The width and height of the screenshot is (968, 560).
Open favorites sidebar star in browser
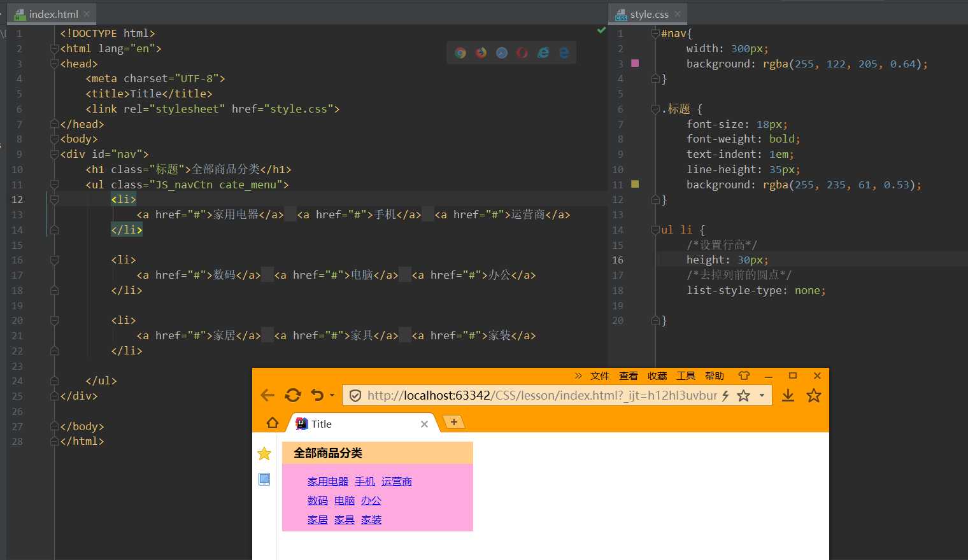point(264,454)
